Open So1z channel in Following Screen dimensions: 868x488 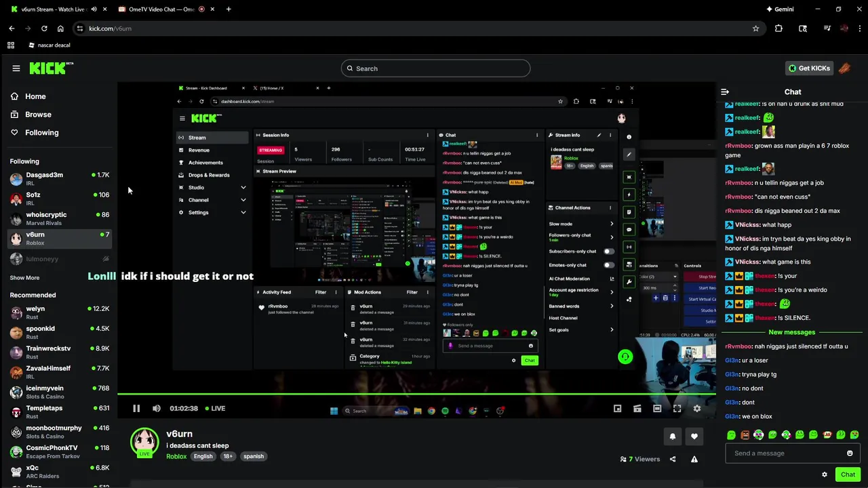(x=60, y=199)
